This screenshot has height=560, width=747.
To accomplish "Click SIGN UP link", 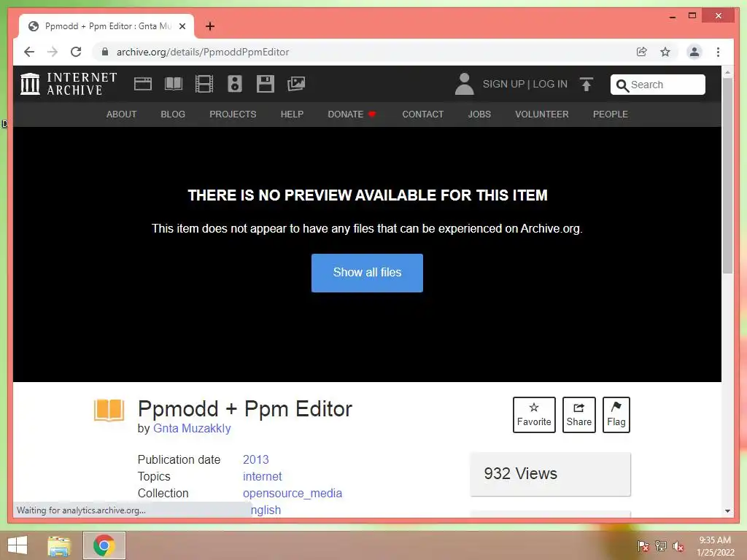I will point(503,85).
